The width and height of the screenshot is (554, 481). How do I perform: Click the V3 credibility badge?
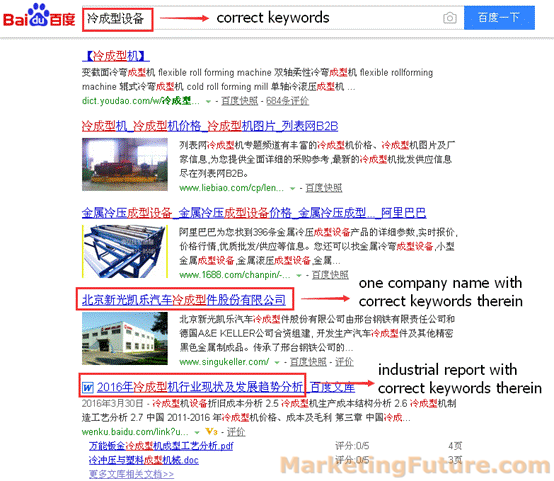point(211,432)
